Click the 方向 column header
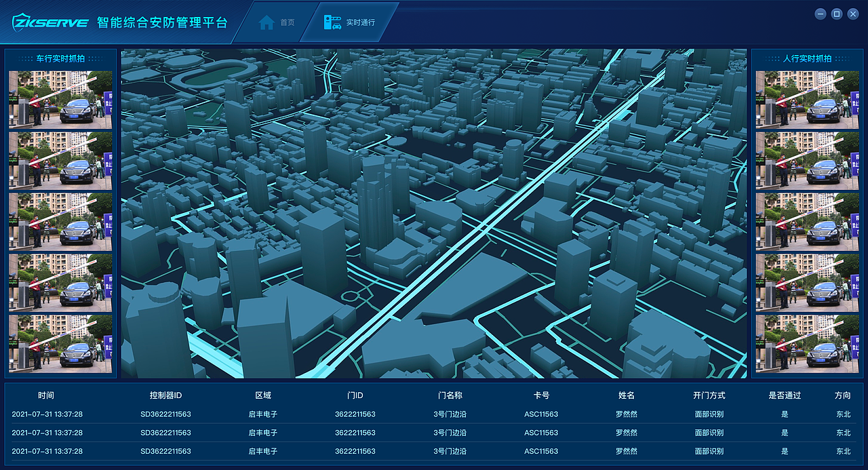The image size is (868, 470). coord(843,395)
